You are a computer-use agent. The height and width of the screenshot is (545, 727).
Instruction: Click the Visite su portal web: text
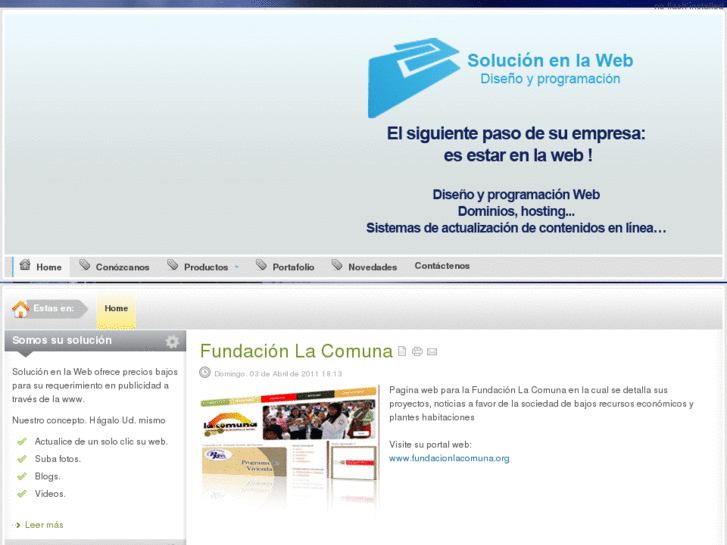point(430,444)
